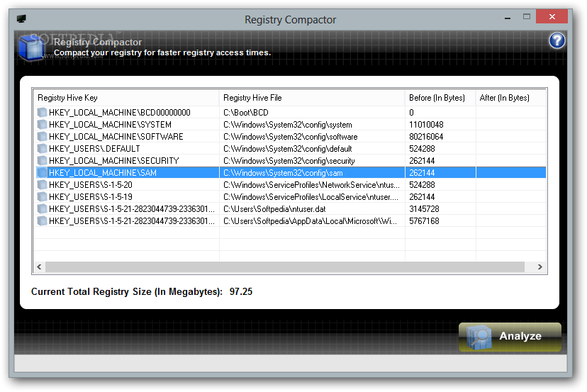Select the highlighted HKEY_LOCAL_MACHINE\SAM row

[290, 172]
